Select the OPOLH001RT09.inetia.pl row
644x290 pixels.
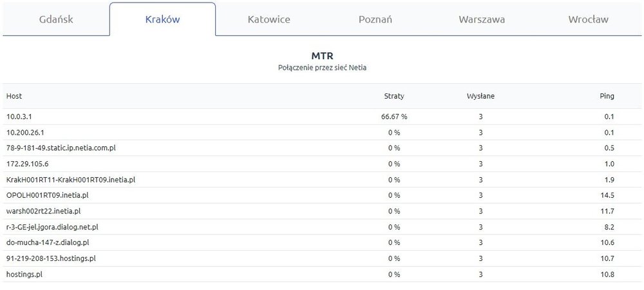point(47,195)
